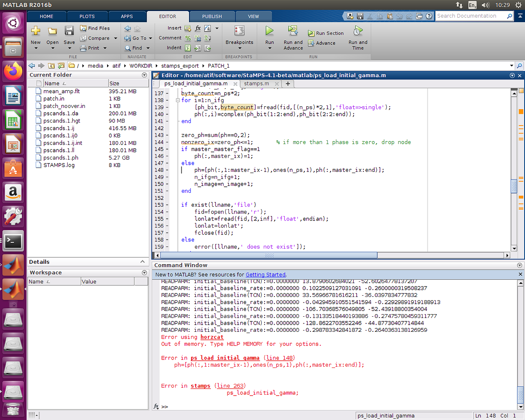Image resolution: width=525 pixels, height=420 pixels.
Task: Click the editor horizontal scrollbar thumb
Action: click(x=269, y=255)
